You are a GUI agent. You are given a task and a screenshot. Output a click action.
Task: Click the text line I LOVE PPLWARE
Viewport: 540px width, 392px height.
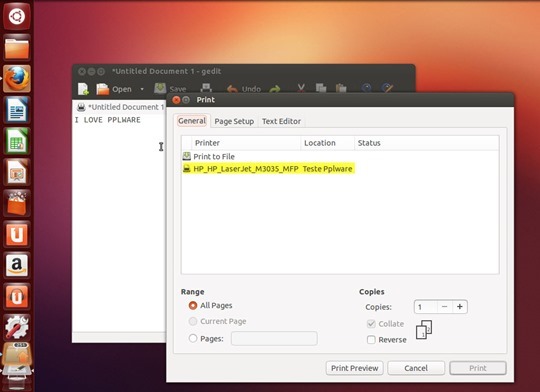click(x=107, y=120)
